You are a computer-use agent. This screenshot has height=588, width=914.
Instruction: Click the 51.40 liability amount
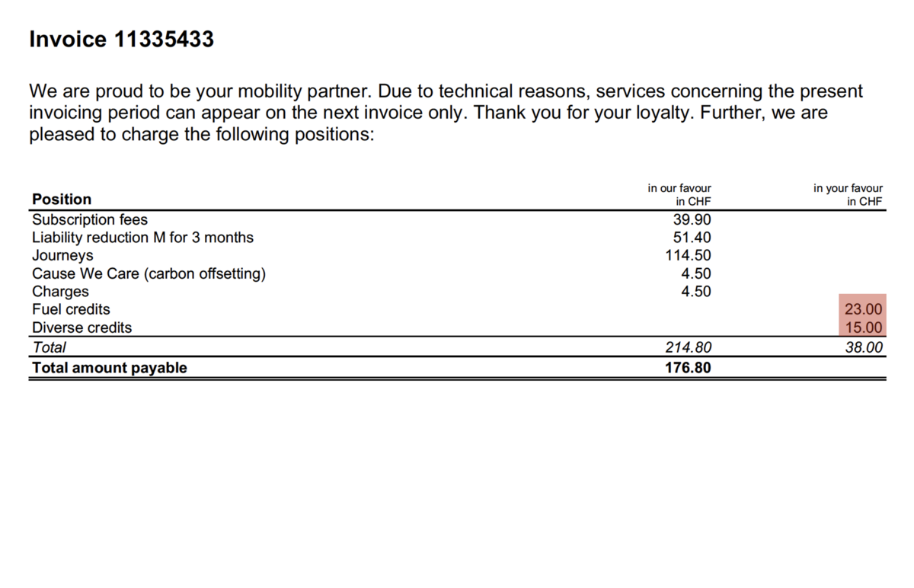pyautogui.click(x=692, y=238)
